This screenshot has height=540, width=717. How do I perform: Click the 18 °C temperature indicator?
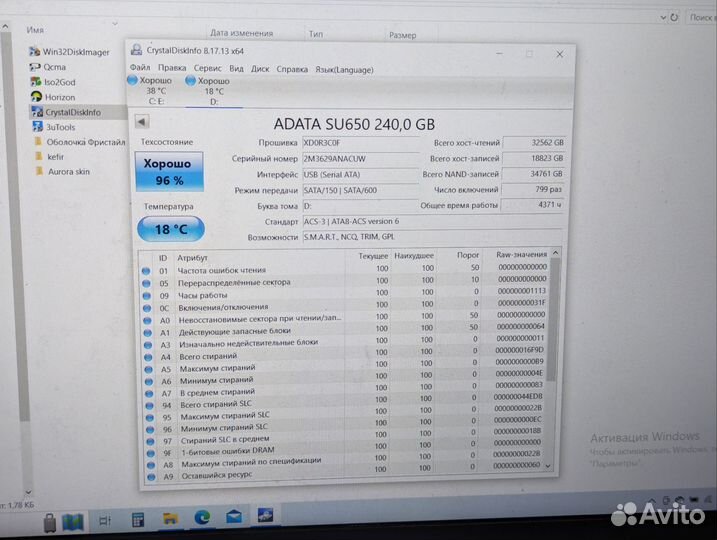pos(171,229)
